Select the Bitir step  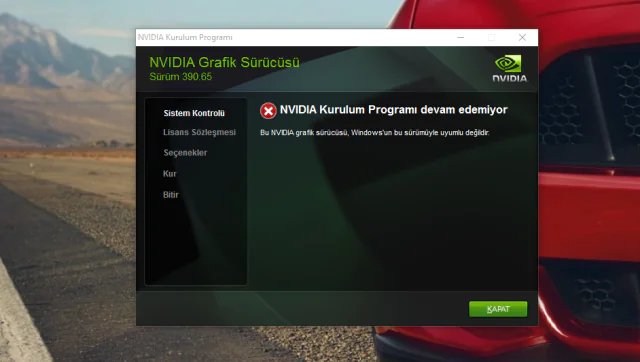171,195
